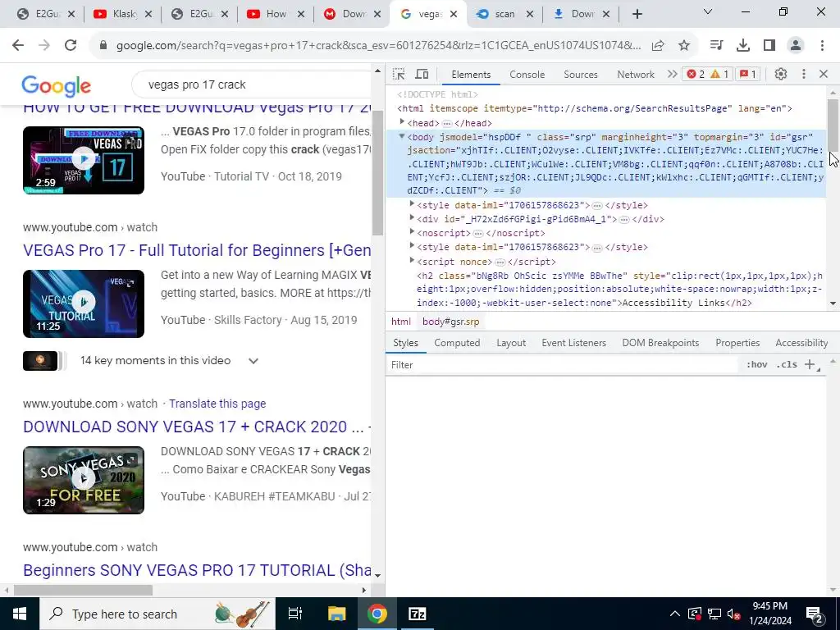Select the inspect element picker icon

click(x=399, y=74)
